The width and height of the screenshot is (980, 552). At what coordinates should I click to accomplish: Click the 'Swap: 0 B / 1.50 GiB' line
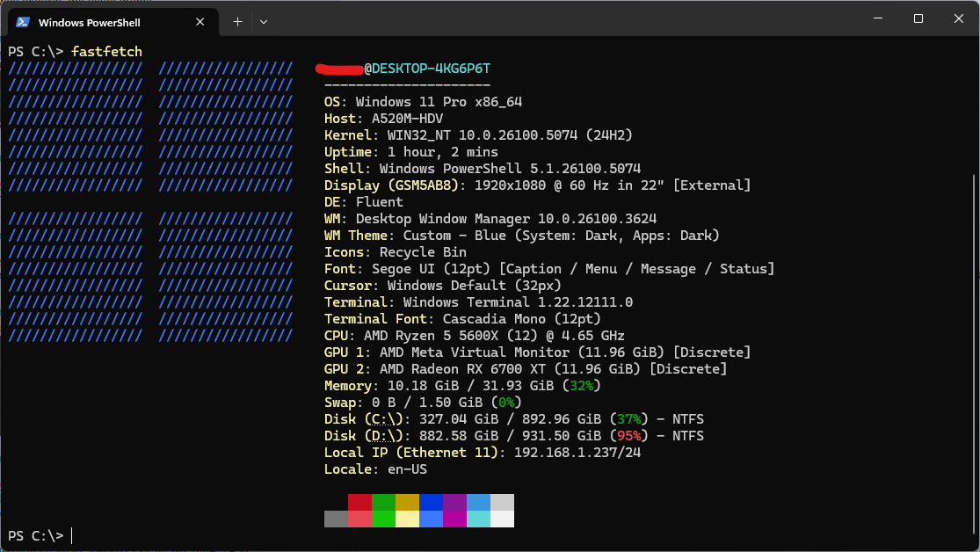coord(423,403)
